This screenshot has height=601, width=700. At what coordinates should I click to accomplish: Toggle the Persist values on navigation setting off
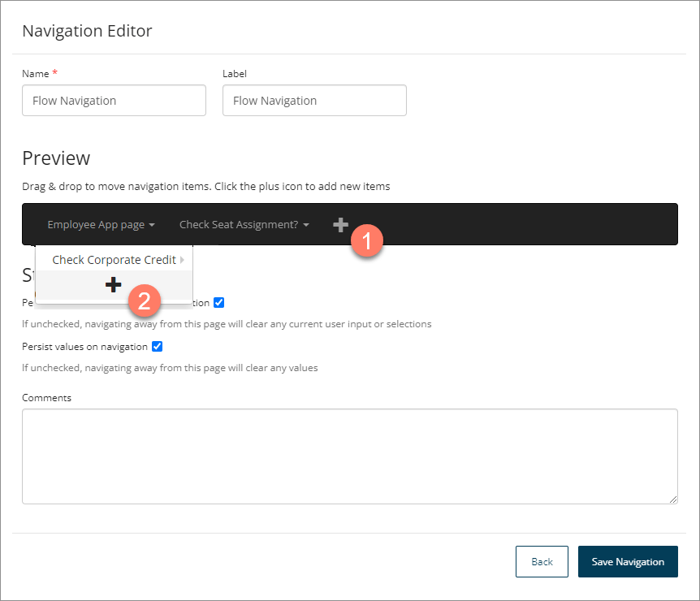click(157, 346)
